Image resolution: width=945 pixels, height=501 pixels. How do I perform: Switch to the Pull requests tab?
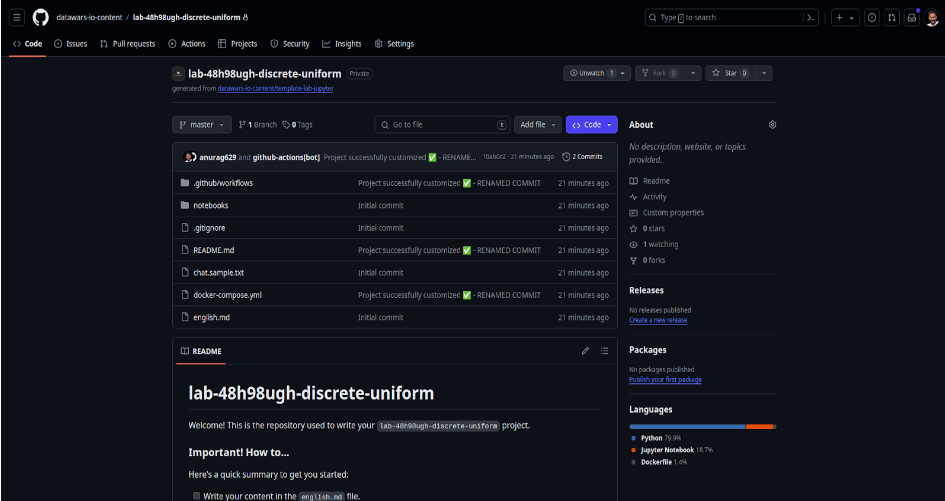[128, 44]
